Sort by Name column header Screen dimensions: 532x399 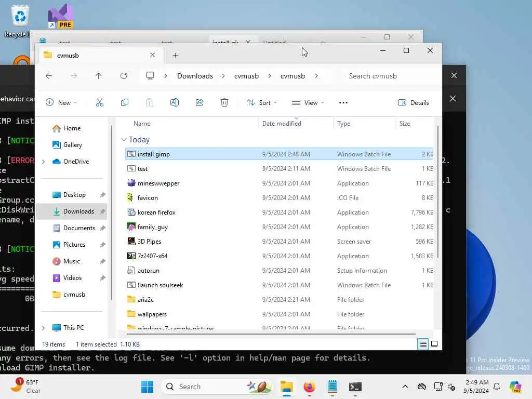coord(142,124)
